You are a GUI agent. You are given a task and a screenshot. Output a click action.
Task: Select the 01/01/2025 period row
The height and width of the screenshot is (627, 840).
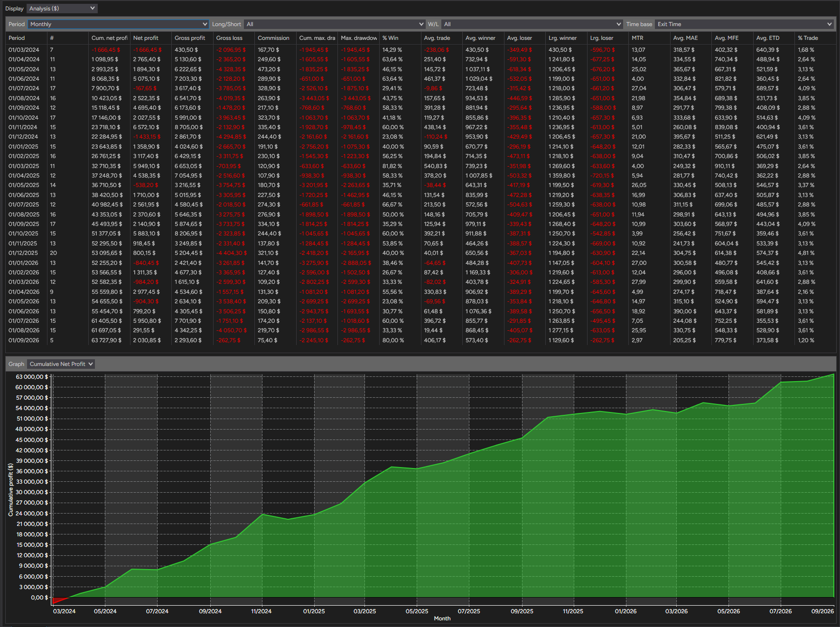coord(421,147)
